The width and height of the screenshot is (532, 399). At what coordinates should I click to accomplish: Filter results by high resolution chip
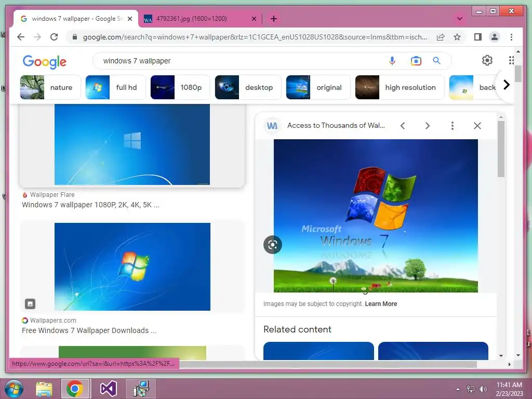tap(400, 87)
